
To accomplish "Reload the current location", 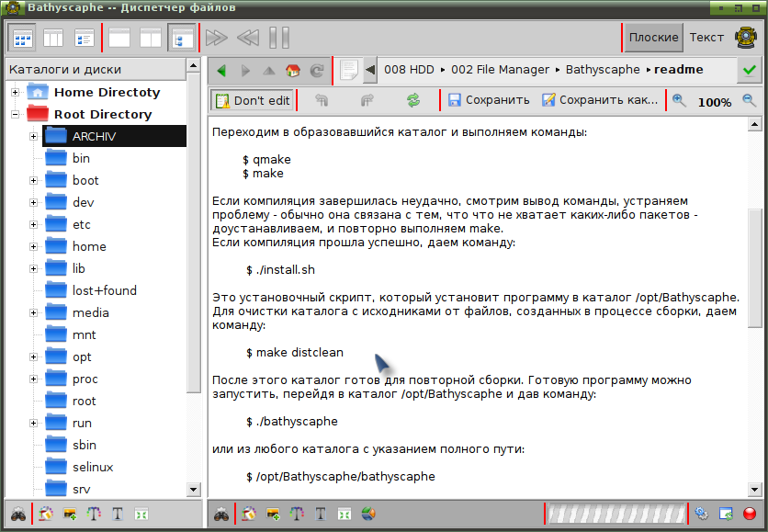I will click(x=317, y=71).
